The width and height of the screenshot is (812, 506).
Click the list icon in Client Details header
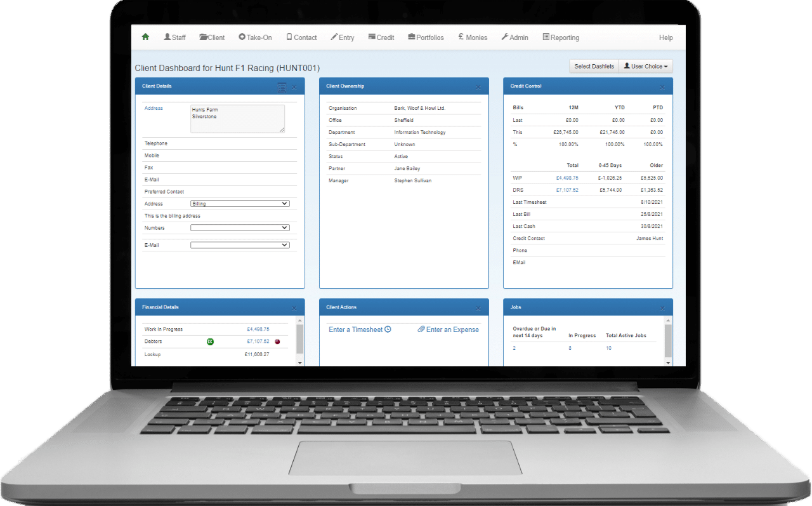pyautogui.click(x=282, y=88)
